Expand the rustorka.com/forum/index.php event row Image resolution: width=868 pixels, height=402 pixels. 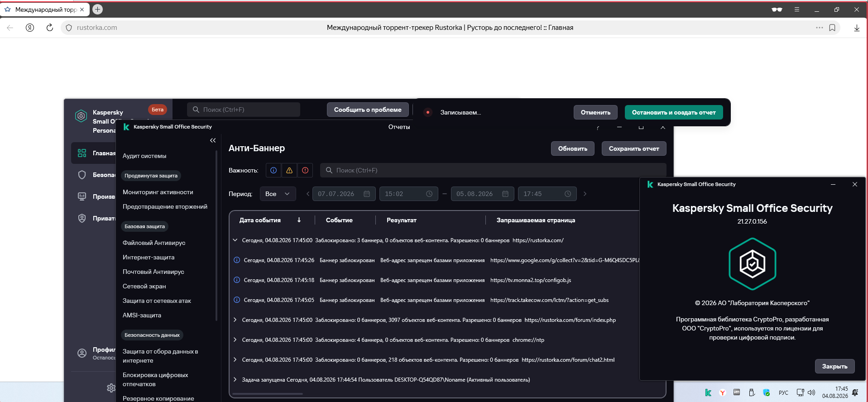(x=235, y=320)
